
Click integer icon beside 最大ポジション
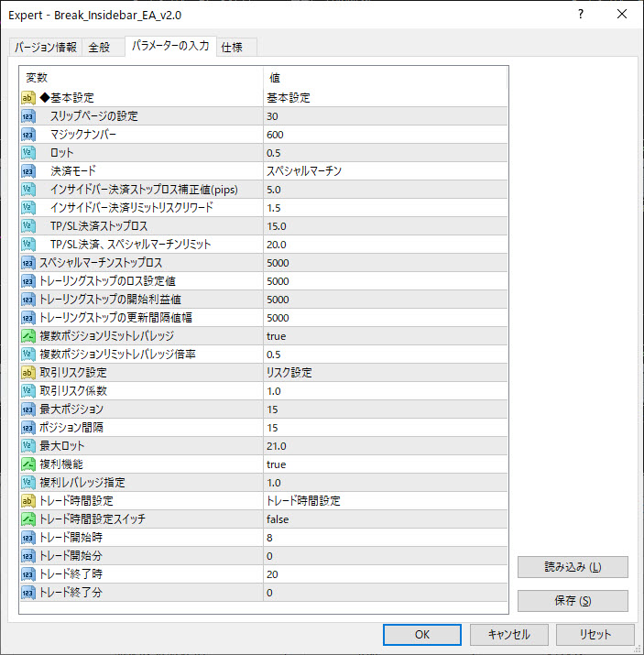point(28,409)
